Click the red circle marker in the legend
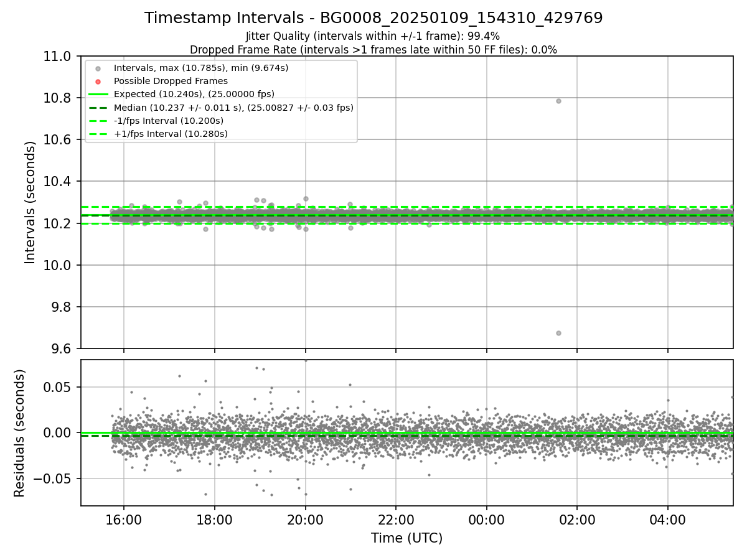747x560 pixels. 98,81
